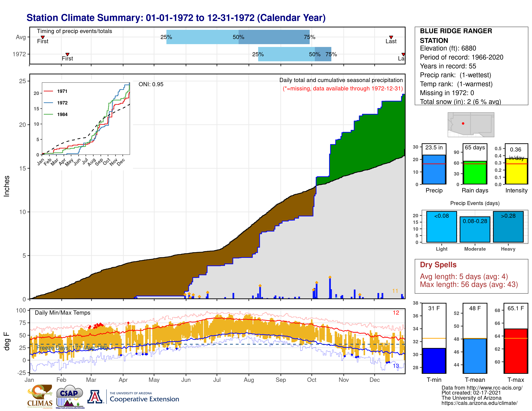Click the Light <0.08 precip events bar
This screenshot has height=411, width=532.
click(442, 227)
